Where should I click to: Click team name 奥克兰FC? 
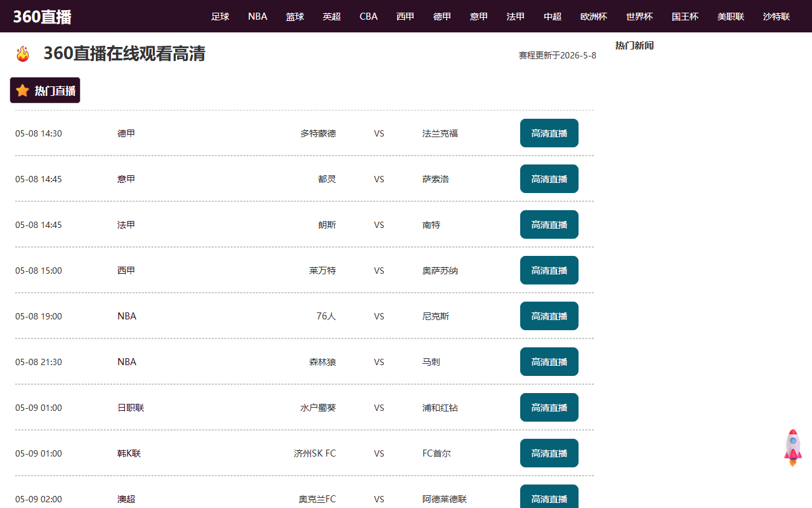click(318, 499)
